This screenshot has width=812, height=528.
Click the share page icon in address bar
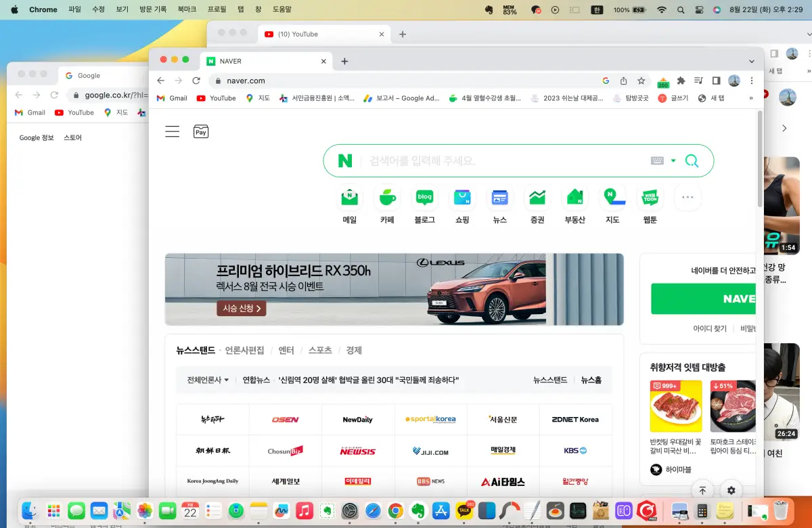coord(624,81)
